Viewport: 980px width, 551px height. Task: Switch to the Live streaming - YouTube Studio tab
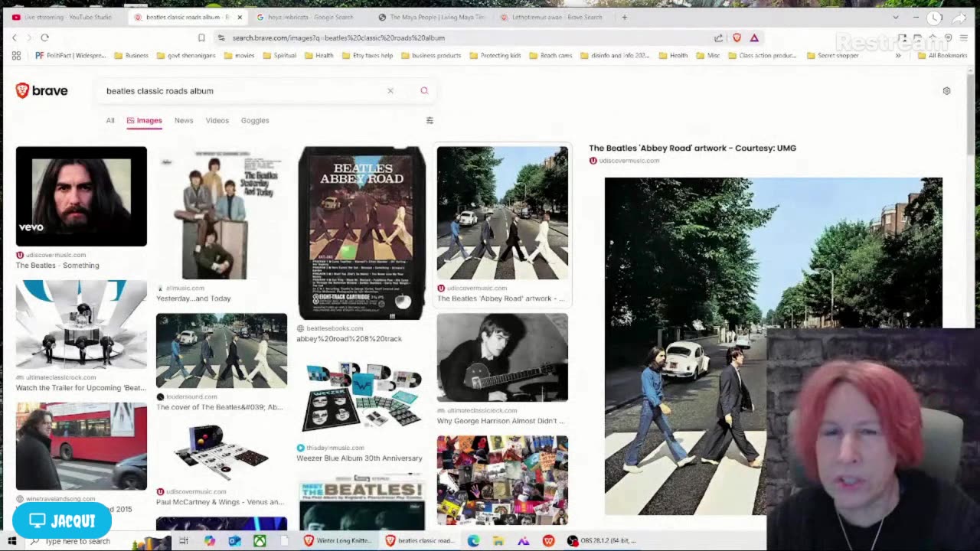coord(62,17)
